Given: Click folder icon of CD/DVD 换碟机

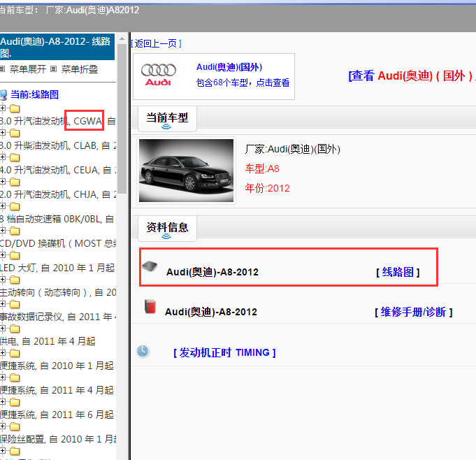Looking at the screenshot, I should [x=15, y=231].
